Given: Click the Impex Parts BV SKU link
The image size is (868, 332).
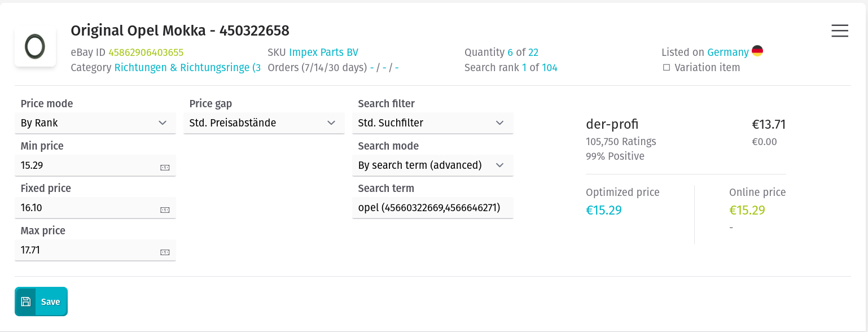Looking at the screenshot, I should coord(323,53).
